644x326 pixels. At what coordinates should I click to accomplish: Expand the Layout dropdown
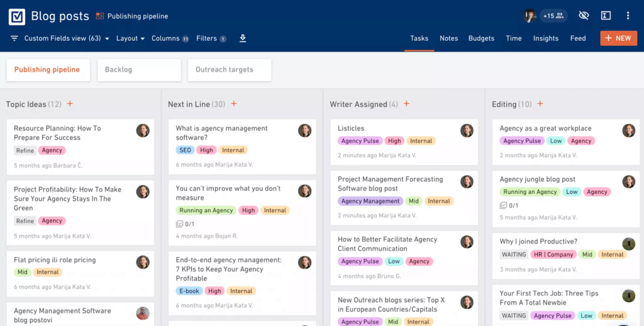[130, 38]
